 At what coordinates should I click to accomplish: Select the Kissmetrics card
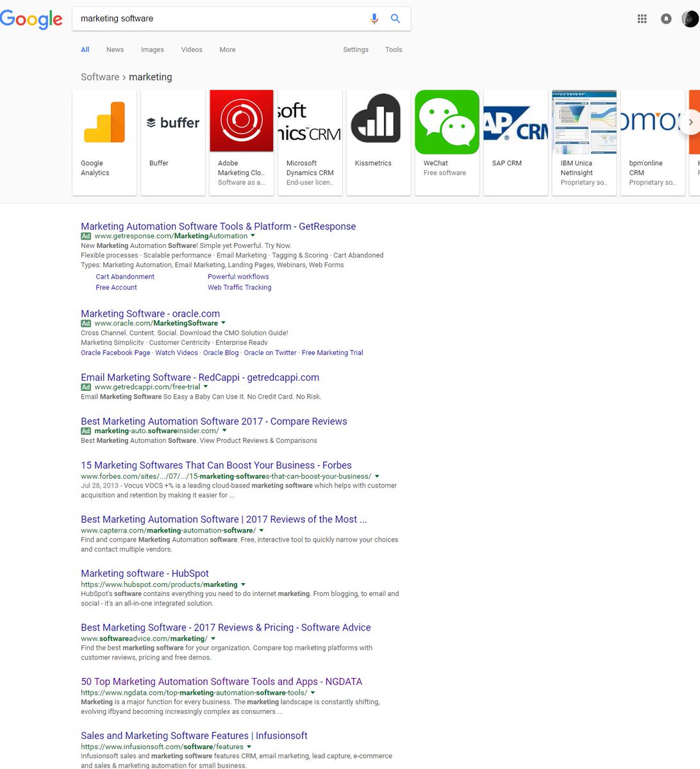[x=379, y=142]
